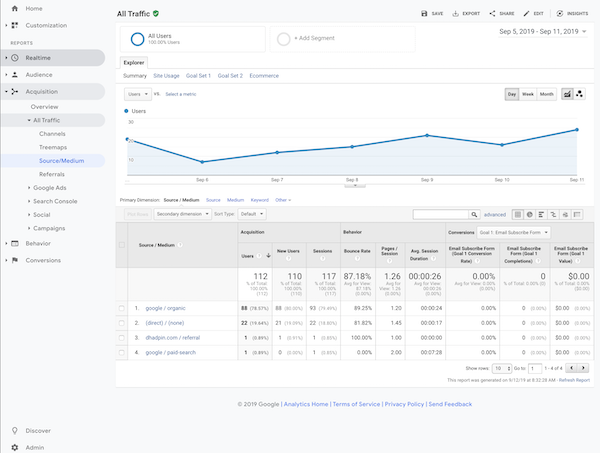Click the Acquisition arrows icon
The width and height of the screenshot is (600, 453).
point(15,91)
